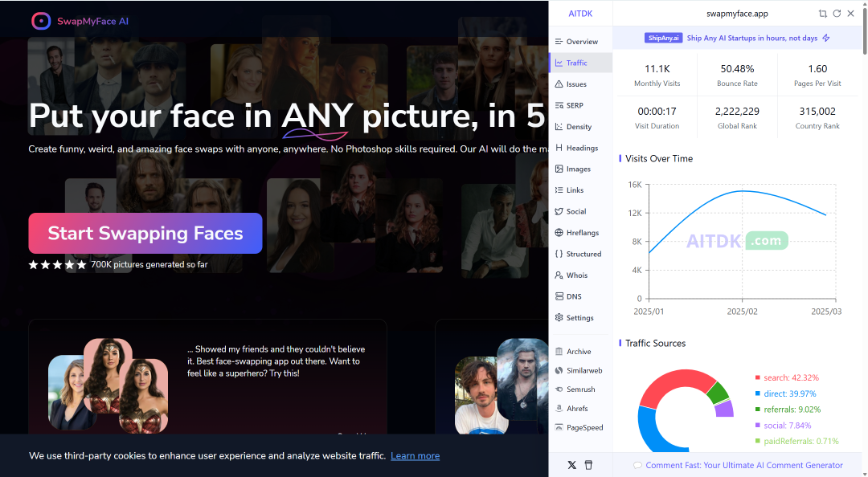Click the PageSpeed icon
This screenshot has width=868, height=477.
pyautogui.click(x=559, y=427)
